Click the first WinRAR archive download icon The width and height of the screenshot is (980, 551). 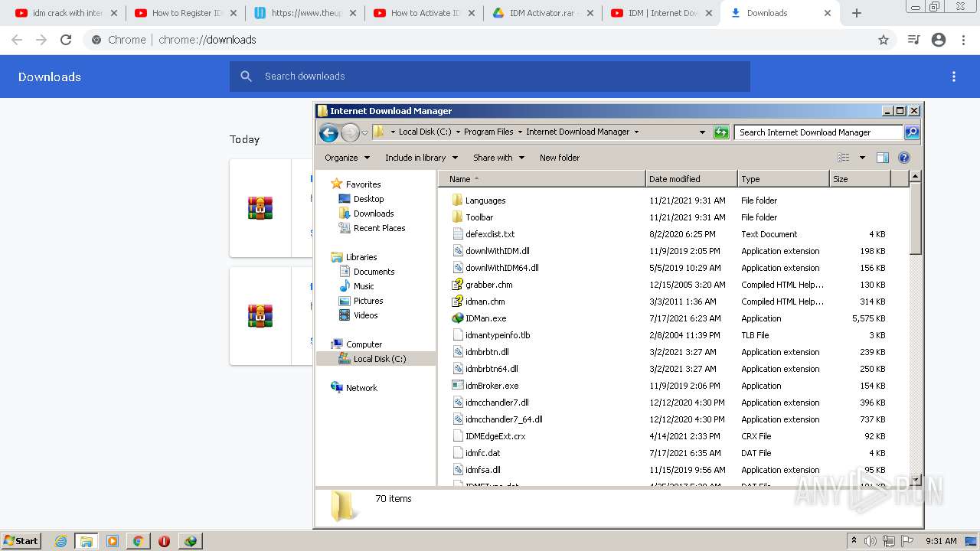(x=260, y=208)
